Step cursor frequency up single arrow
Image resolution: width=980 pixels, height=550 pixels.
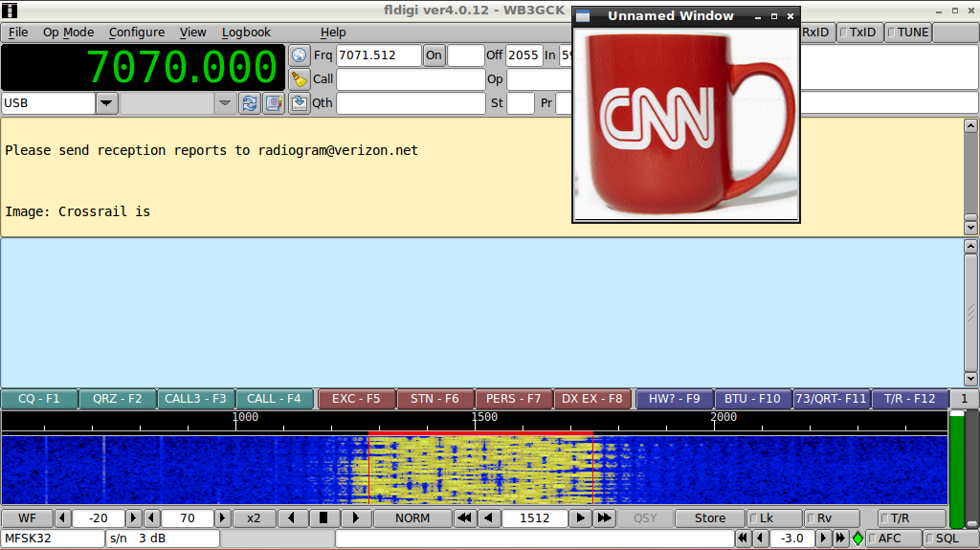click(581, 518)
